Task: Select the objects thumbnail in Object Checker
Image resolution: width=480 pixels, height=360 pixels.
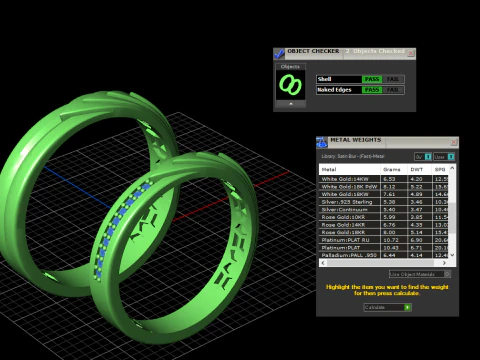Action: click(290, 85)
